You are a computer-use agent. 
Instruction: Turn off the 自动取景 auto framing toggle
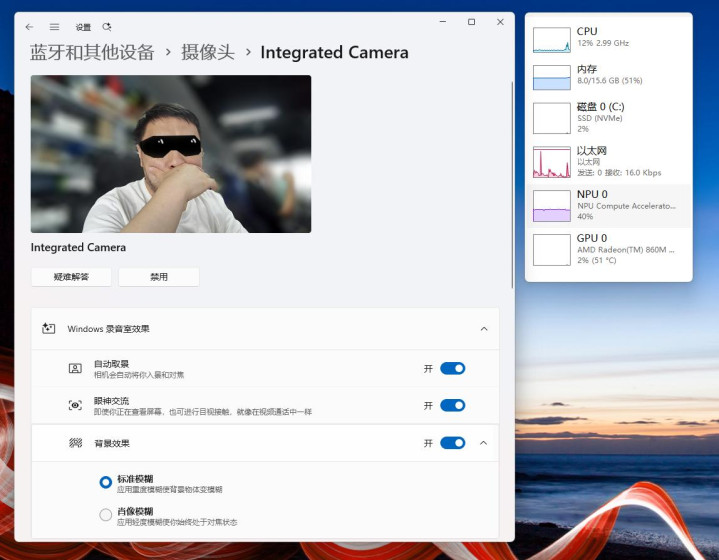452,368
